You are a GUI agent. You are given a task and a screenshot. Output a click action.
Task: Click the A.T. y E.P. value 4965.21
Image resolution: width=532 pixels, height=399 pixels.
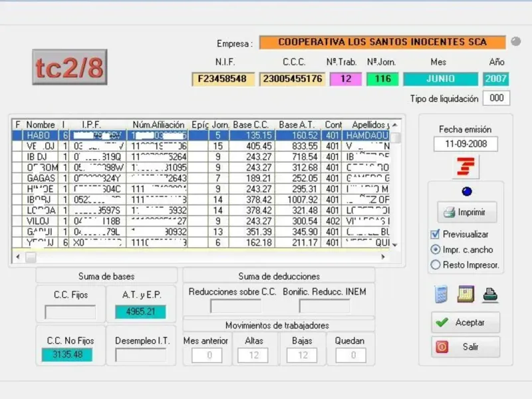click(x=140, y=312)
